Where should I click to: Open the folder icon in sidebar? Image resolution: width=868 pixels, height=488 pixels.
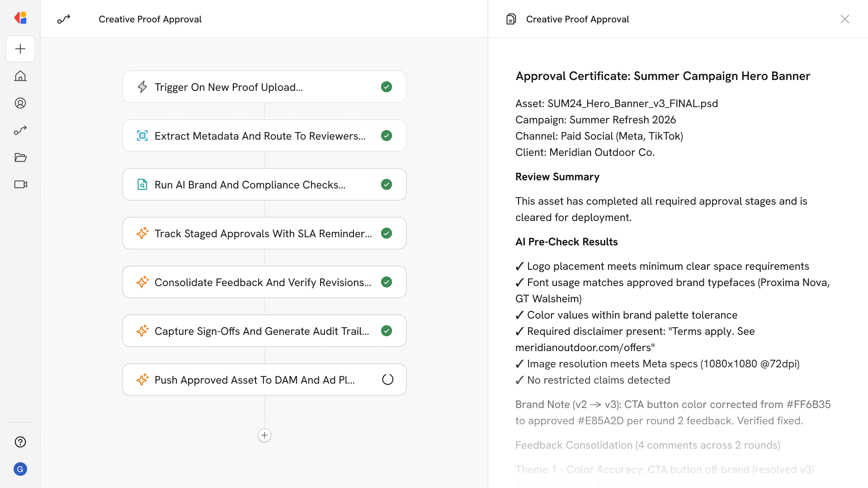coord(20,157)
